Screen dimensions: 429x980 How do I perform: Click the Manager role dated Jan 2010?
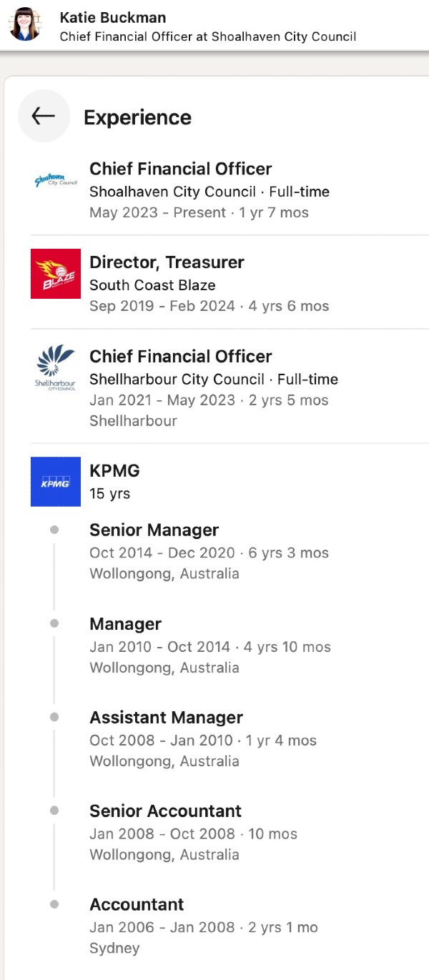(125, 624)
